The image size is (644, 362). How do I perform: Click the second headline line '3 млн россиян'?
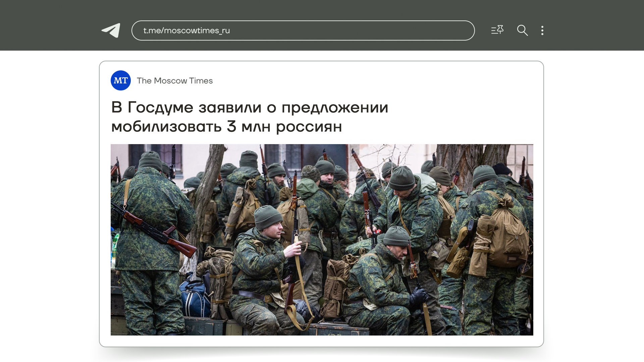pos(284,127)
